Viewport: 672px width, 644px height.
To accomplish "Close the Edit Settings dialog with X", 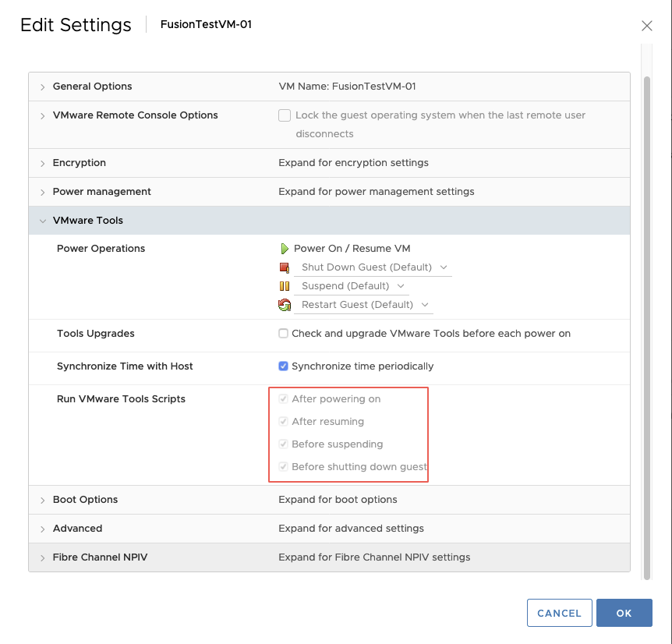I will pos(647,26).
